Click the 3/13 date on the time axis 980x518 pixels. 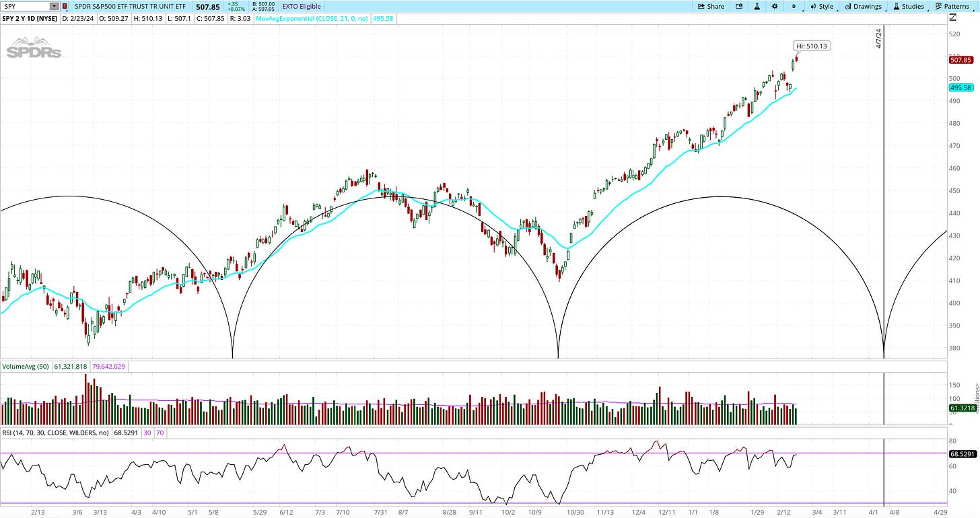(x=100, y=513)
